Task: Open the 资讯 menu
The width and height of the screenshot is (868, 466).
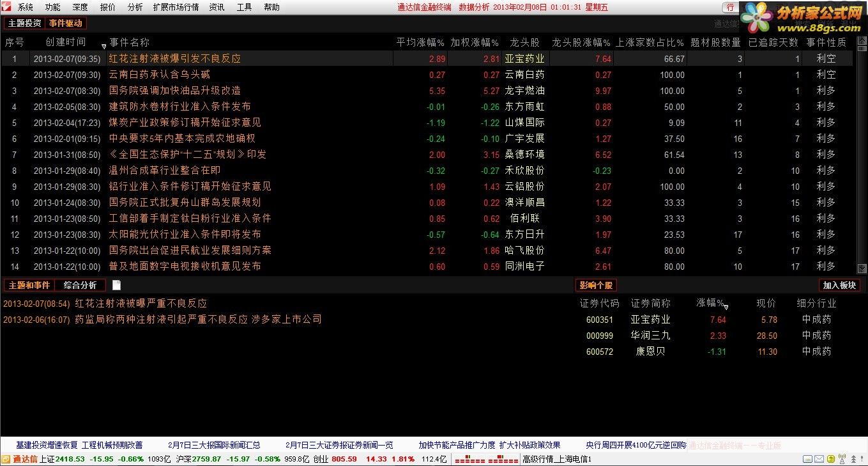Action: pyautogui.click(x=217, y=7)
